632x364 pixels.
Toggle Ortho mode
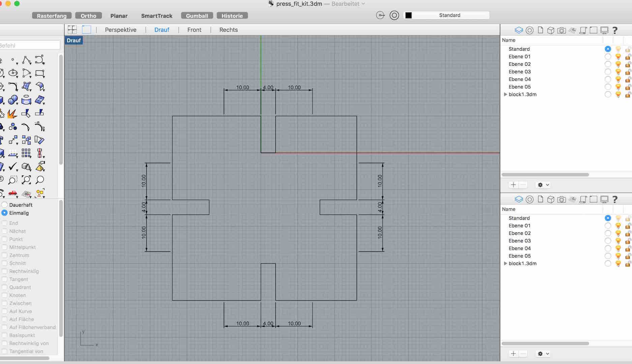pos(88,16)
